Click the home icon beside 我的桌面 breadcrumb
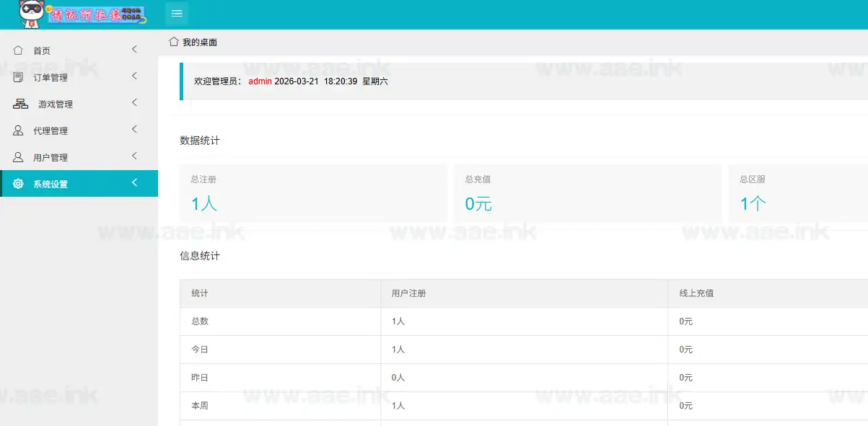 coord(173,42)
